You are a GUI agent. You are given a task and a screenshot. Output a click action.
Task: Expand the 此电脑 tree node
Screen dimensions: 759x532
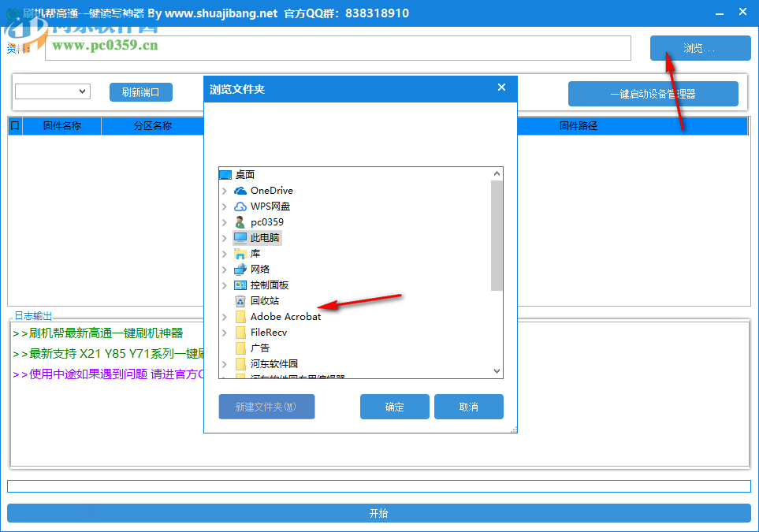tap(225, 238)
